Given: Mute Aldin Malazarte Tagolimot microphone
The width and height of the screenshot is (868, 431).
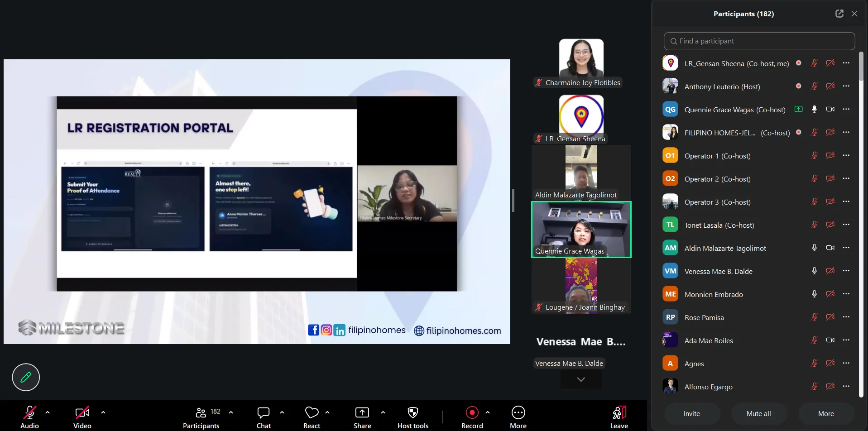Looking at the screenshot, I should [815, 248].
